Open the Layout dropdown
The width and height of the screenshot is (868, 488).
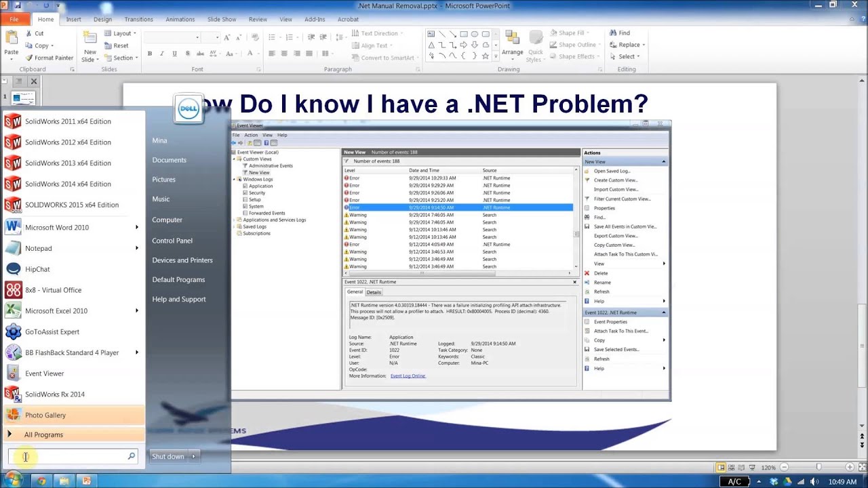pos(121,33)
